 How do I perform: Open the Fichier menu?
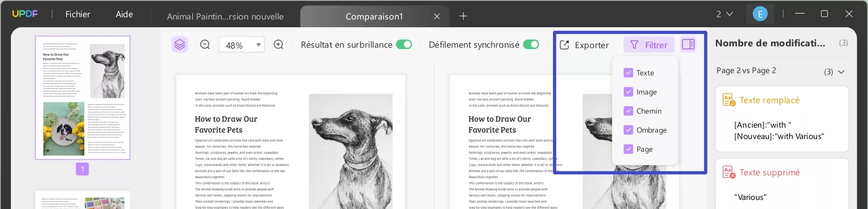point(78,15)
